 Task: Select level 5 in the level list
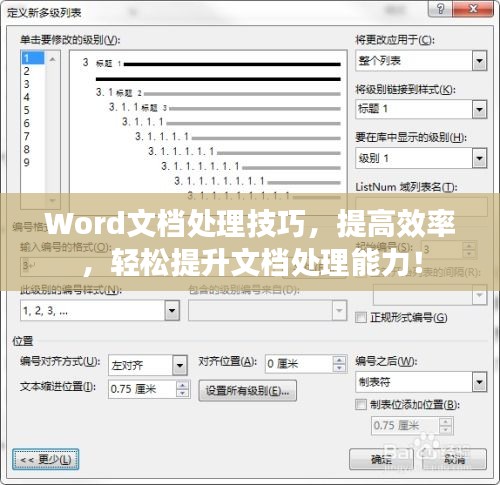32,110
